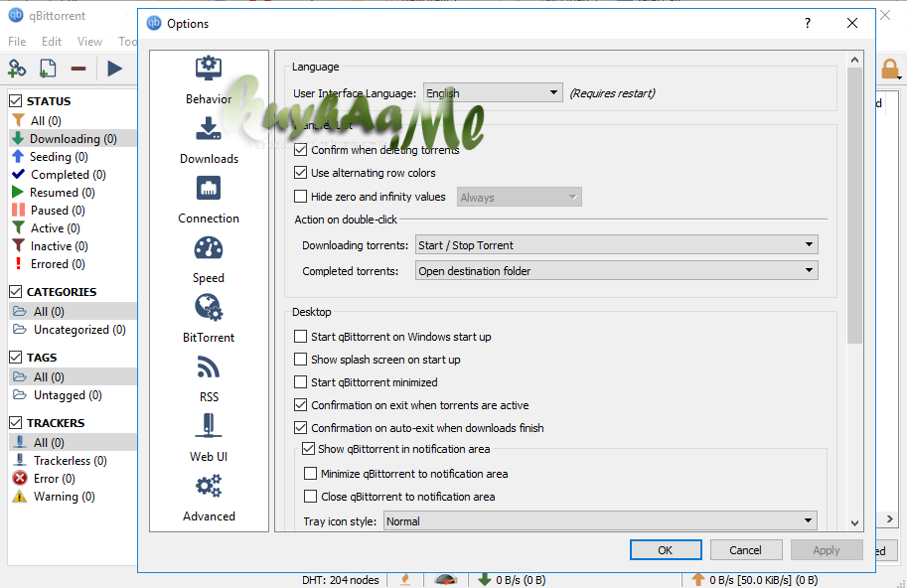Enable Start qBittorrent on Windows start up
The image size is (907, 588).
300,337
